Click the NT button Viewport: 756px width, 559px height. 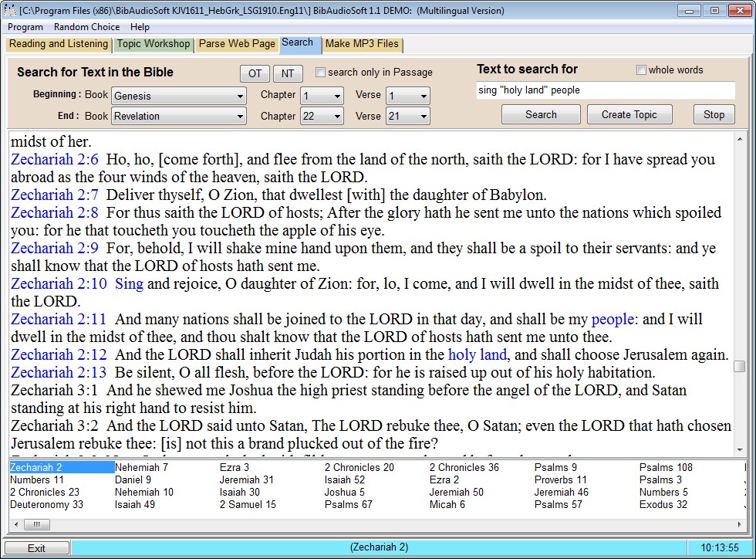[x=288, y=73]
